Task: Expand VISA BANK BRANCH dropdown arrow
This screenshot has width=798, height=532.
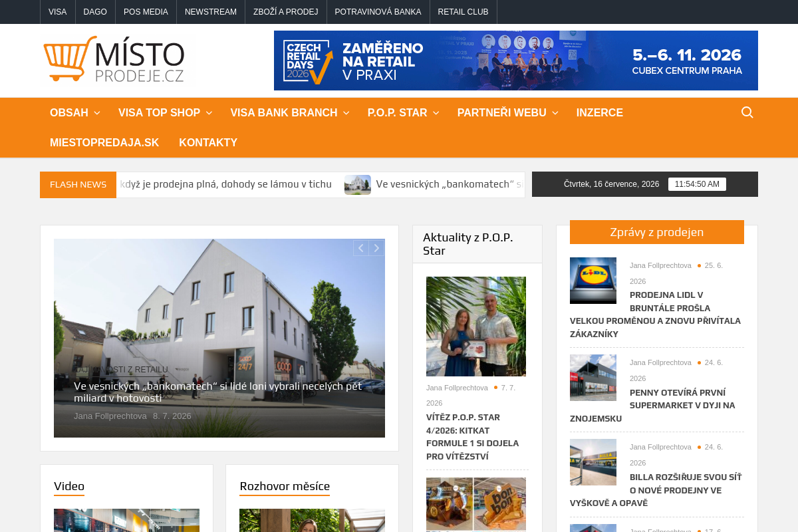Action: click(346, 113)
